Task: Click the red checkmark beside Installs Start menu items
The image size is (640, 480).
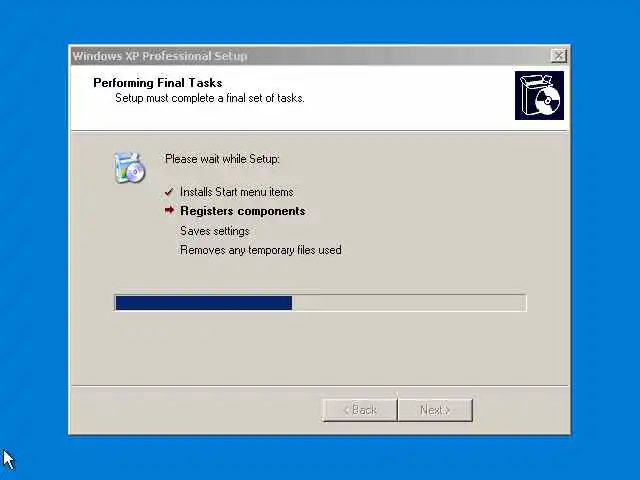Action: coord(169,192)
